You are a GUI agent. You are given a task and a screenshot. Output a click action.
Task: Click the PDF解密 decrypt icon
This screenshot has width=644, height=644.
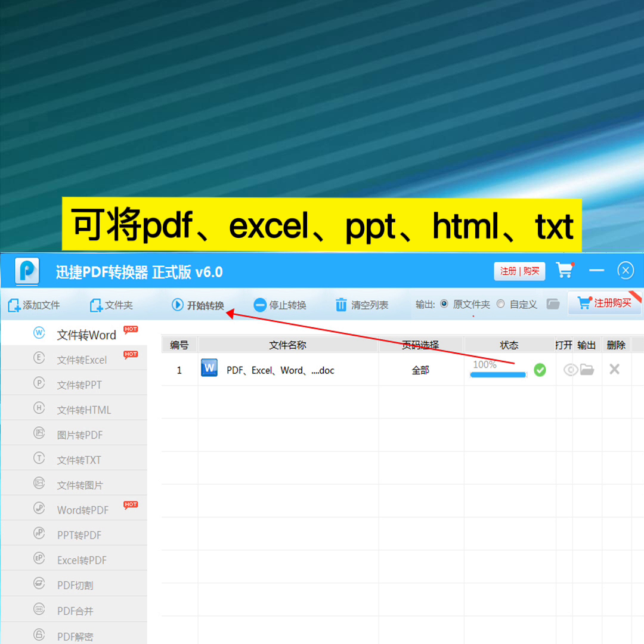point(39,634)
